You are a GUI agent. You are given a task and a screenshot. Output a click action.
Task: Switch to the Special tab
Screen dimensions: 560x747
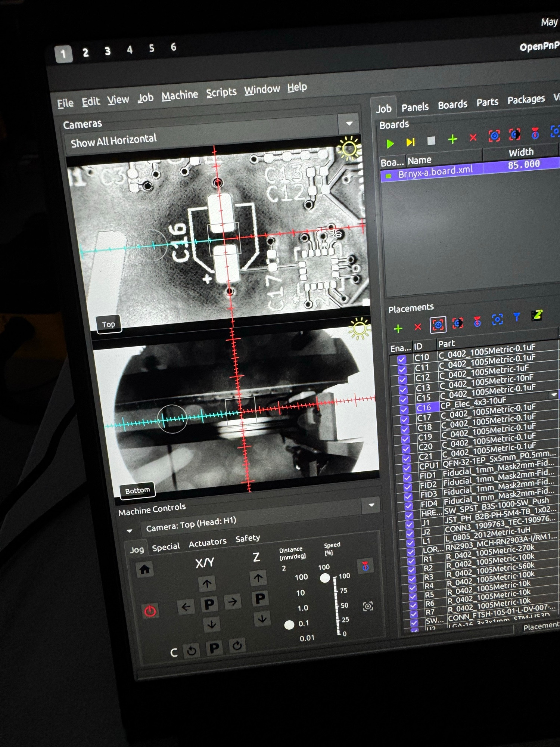(x=166, y=547)
